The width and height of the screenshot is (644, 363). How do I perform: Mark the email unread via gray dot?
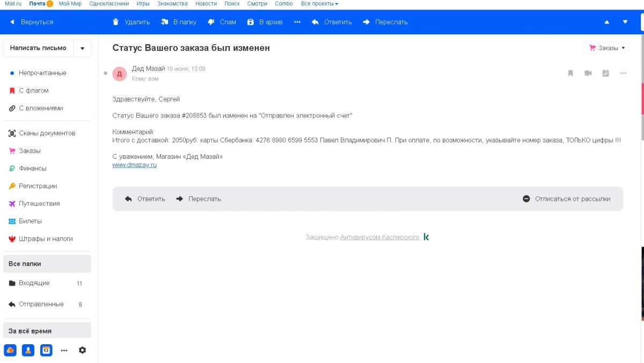click(105, 73)
